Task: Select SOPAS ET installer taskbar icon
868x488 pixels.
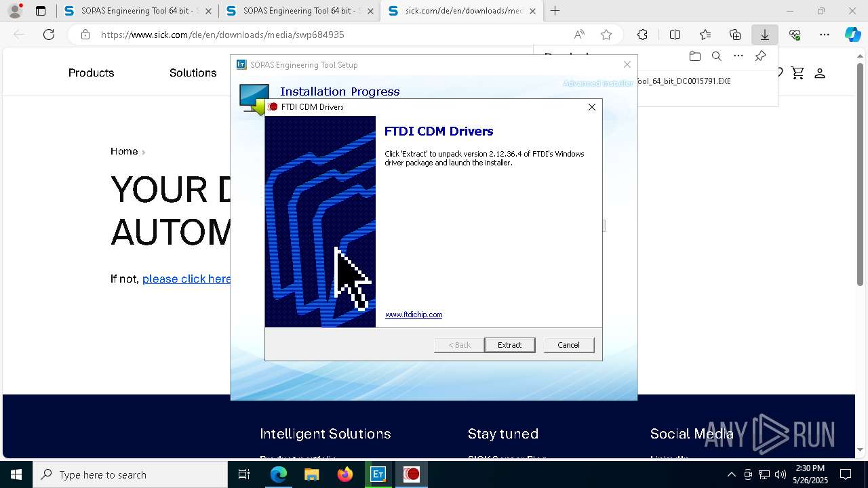Action: [378, 474]
